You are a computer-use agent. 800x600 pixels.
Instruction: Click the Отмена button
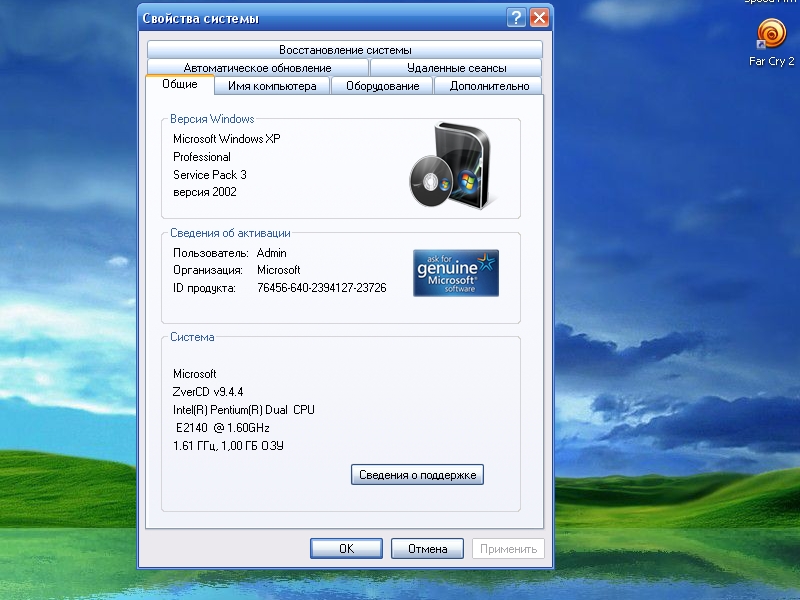coord(428,548)
